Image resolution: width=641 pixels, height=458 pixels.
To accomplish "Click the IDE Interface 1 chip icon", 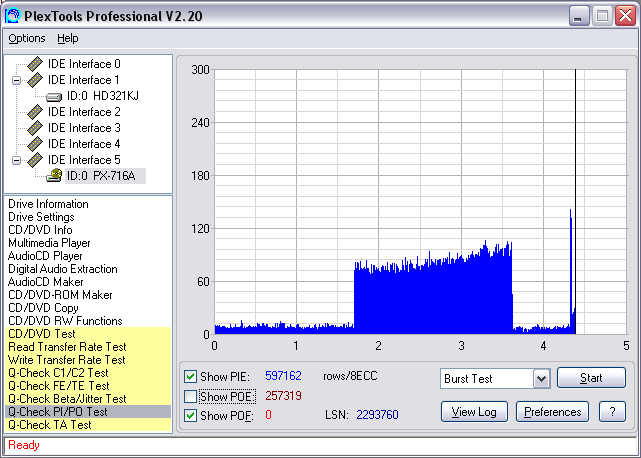I will pyautogui.click(x=35, y=80).
